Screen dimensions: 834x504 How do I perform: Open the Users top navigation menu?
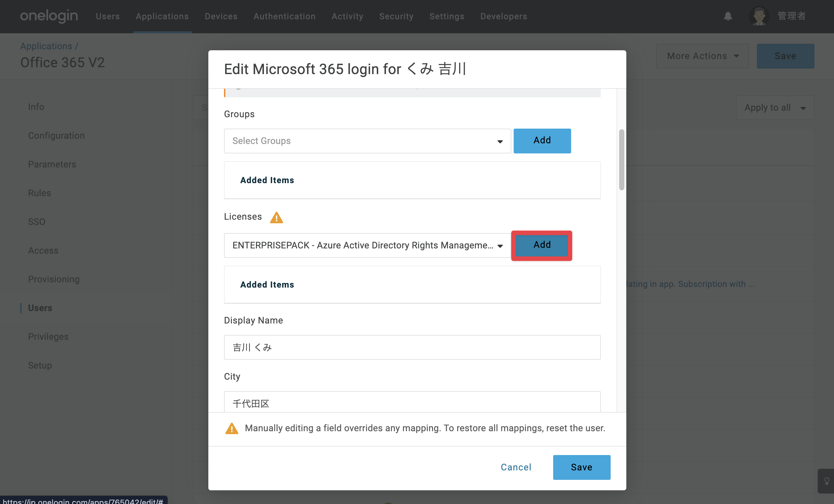point(108,16)
